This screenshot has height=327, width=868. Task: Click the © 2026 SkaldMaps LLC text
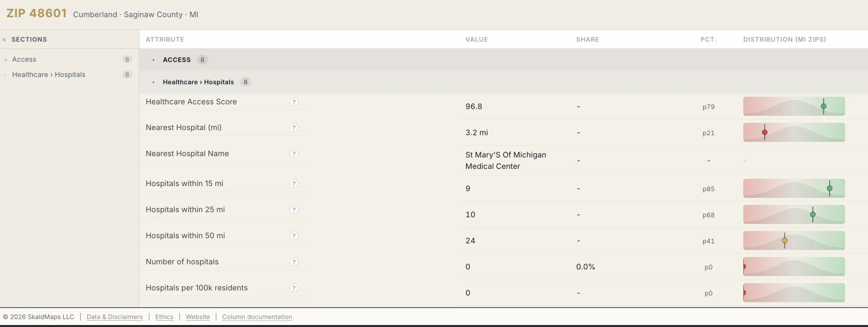(38, 317)
